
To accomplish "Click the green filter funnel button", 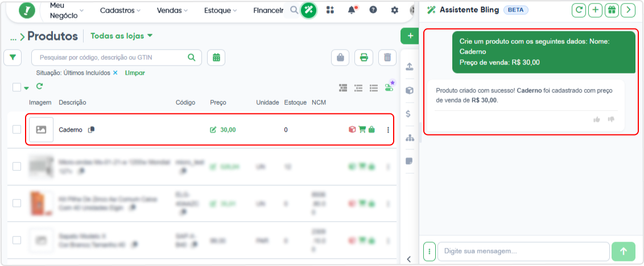I will (13, 58).
